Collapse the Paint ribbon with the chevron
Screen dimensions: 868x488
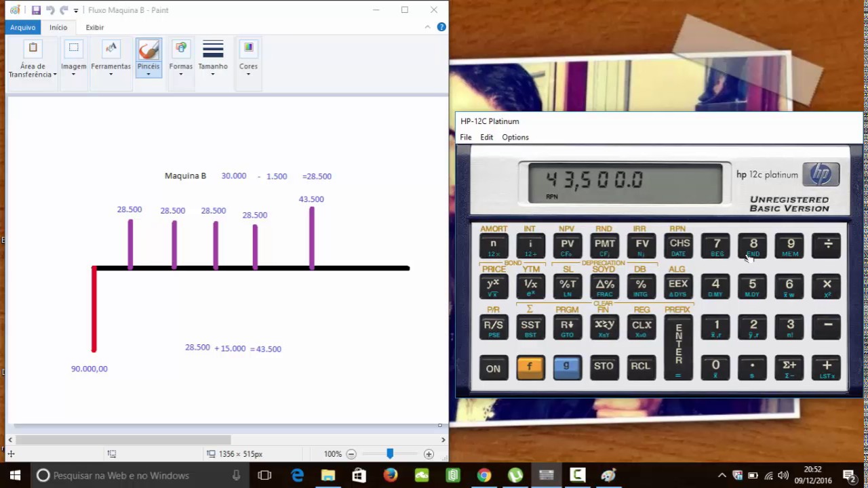(427, 27)
